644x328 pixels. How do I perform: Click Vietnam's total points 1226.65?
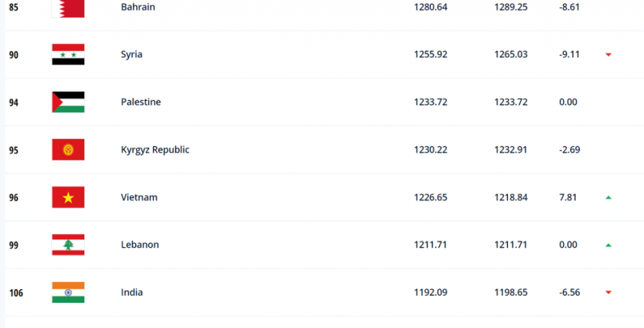431,197
